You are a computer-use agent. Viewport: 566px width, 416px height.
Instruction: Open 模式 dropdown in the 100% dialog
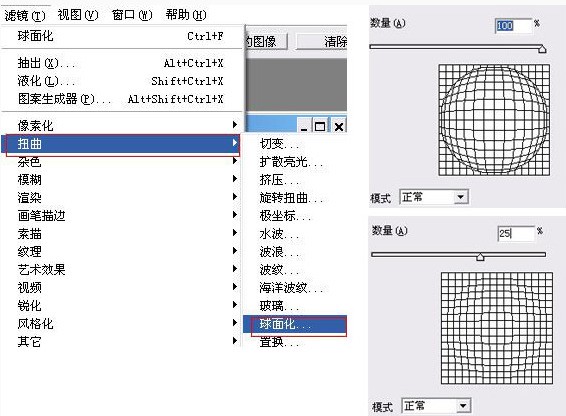434,197
